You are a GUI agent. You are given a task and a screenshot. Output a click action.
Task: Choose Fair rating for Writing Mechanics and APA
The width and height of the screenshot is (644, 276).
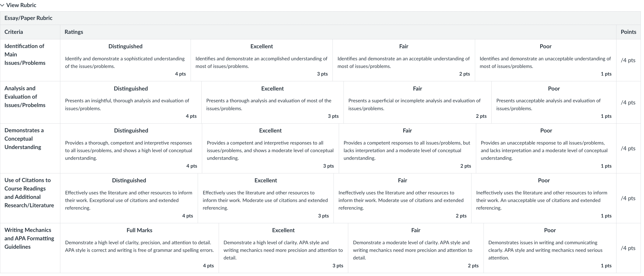point(416,248)
